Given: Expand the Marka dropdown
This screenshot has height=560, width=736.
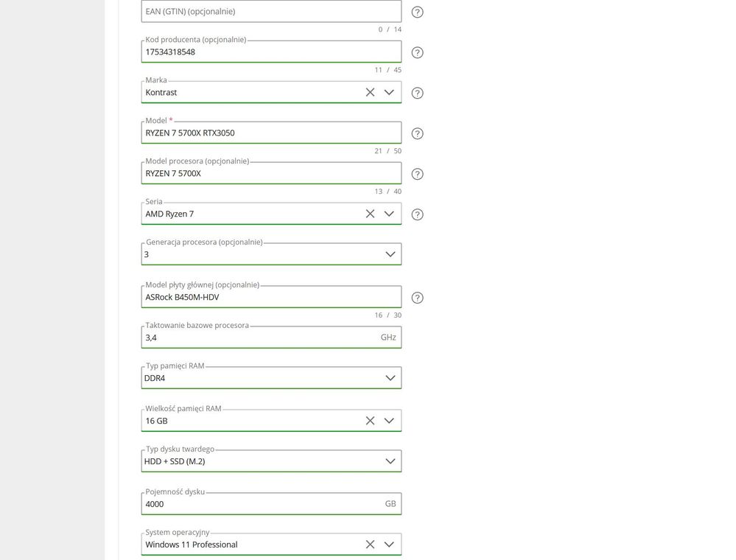Looking at the screenshot, I should tap(389, 92).
